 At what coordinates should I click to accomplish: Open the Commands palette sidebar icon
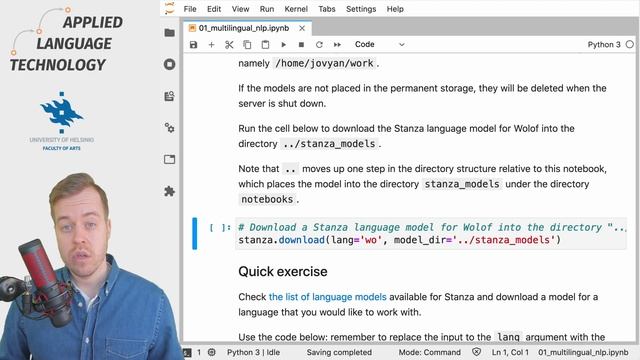tap(169, 96)
